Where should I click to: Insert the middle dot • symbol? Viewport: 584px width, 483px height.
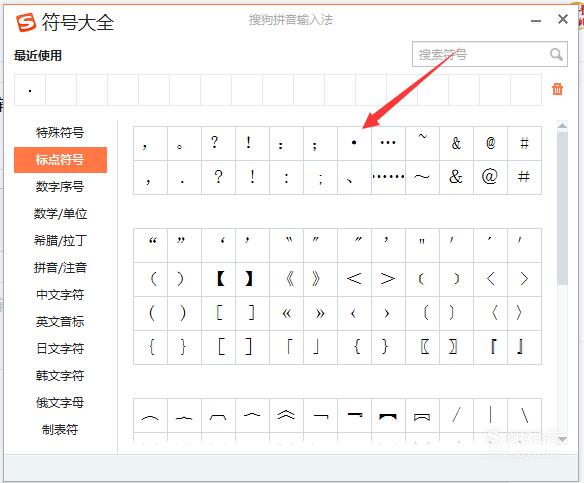[x=354, y=143]
